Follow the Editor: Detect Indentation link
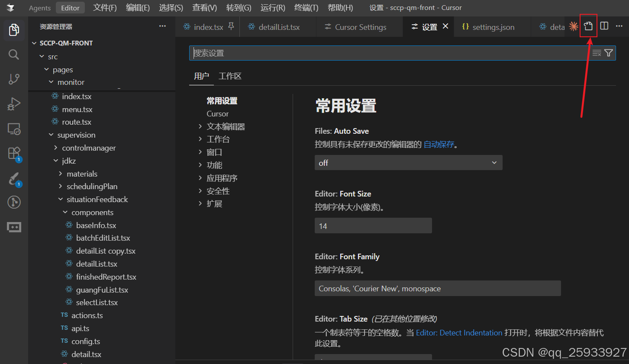The width and height of the screenshot is (629, 364). tap(459, 332)
